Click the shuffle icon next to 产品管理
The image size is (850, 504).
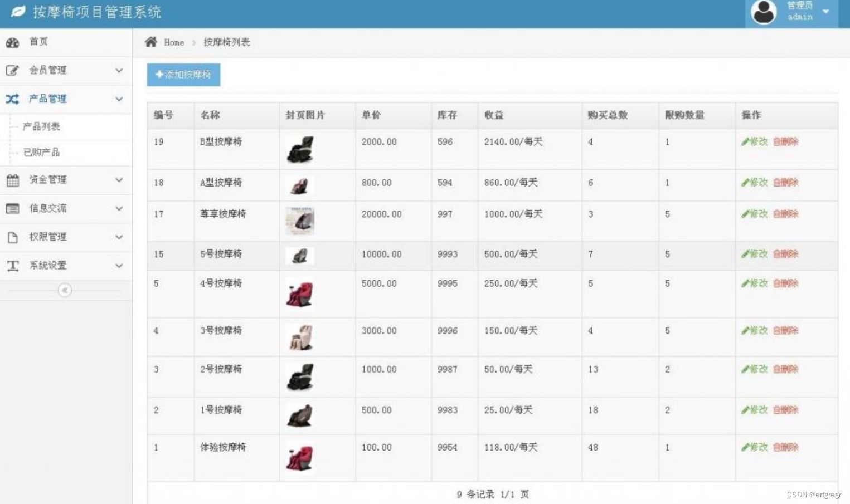[x=12, y=99]
